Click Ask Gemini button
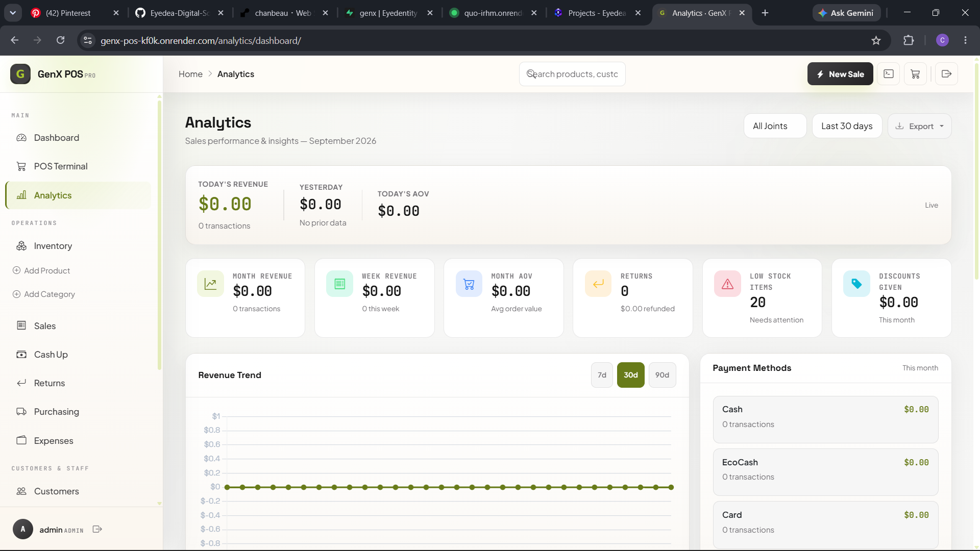 tap(846, 13)
